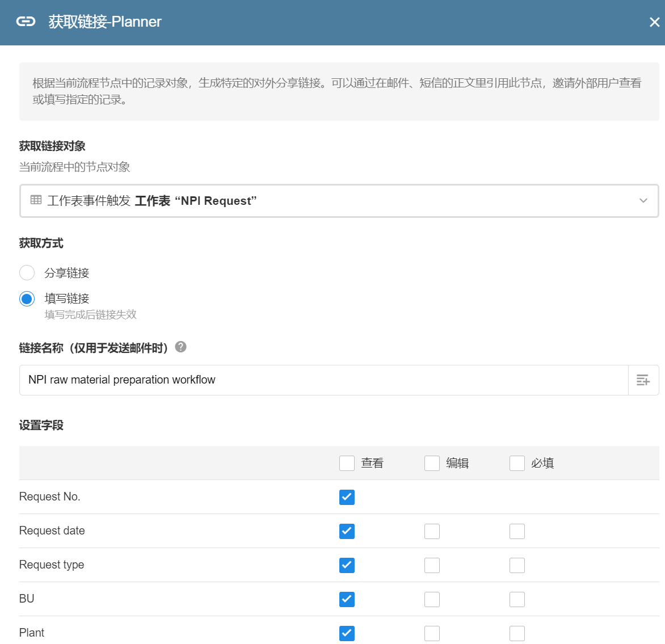
Task: Toggle the 编辑 select-all checkbox
Action: (432, 463)
